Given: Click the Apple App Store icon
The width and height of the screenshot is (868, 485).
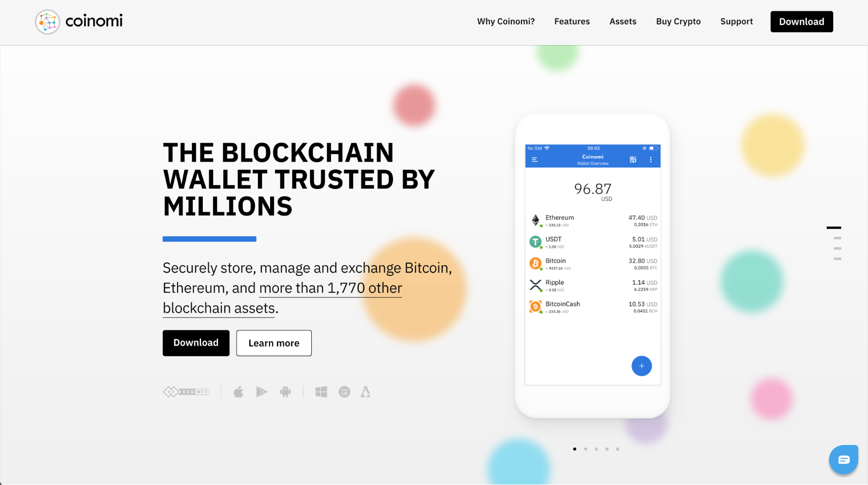Looking at the screenshot, I should (238, 392).
